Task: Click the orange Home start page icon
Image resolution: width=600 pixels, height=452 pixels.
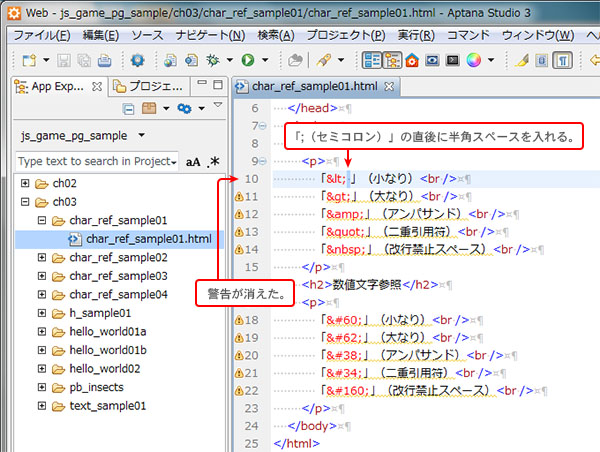Action: click(x=412, y=60)
